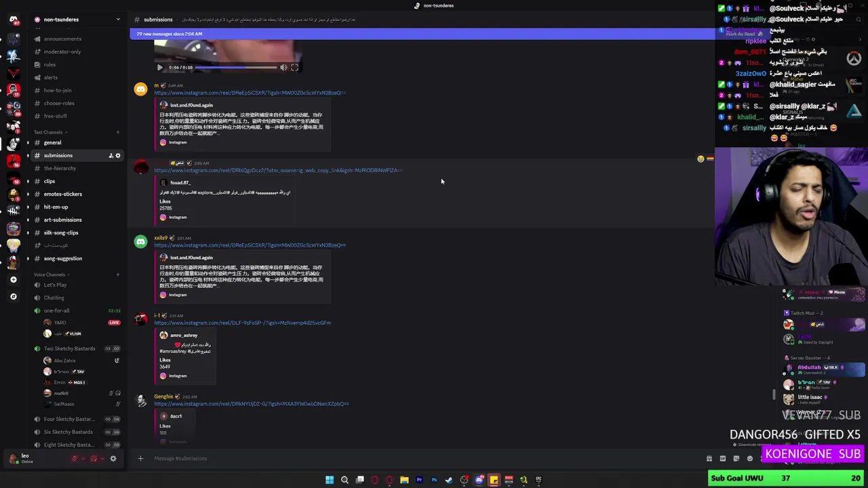Screen dimensions: 868x488
Task: Toggle microphone mute in user panel
Action: (x=75, y=459)
